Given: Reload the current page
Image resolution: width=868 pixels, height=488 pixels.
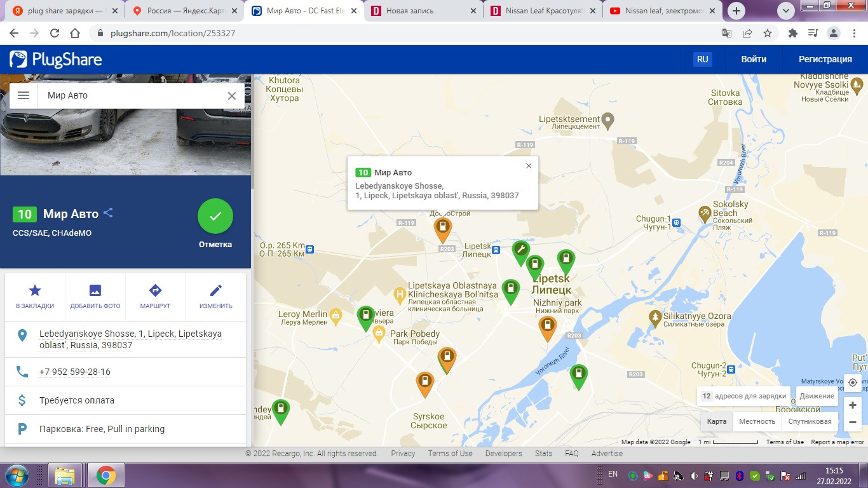Looking at the screenshot, I should (x=55, y=33).
